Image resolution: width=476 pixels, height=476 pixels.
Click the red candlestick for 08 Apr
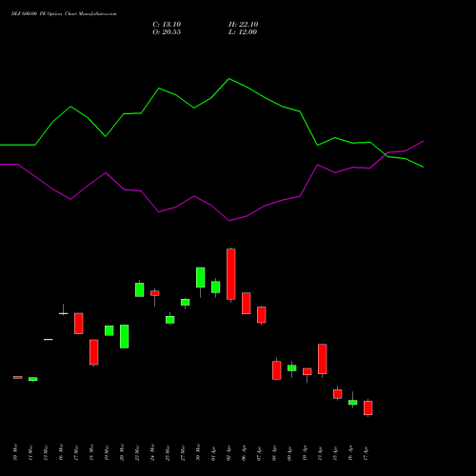[x=277, y=370]
